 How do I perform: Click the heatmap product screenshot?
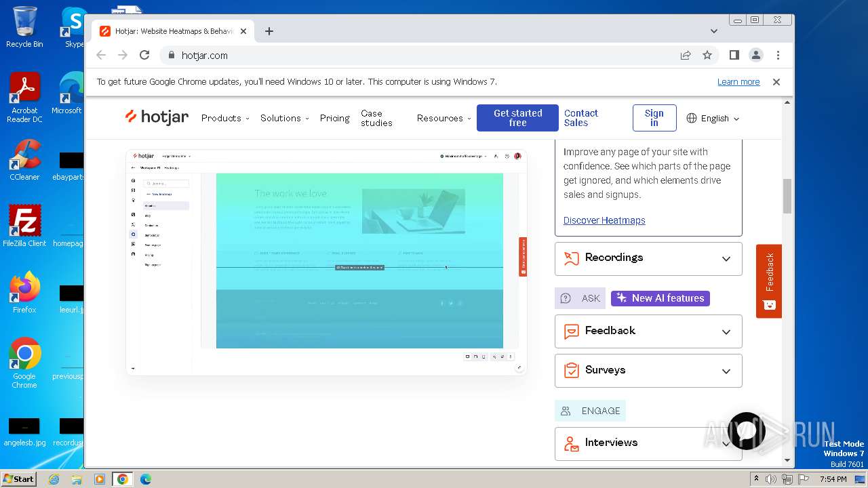(x=326, y=262)
